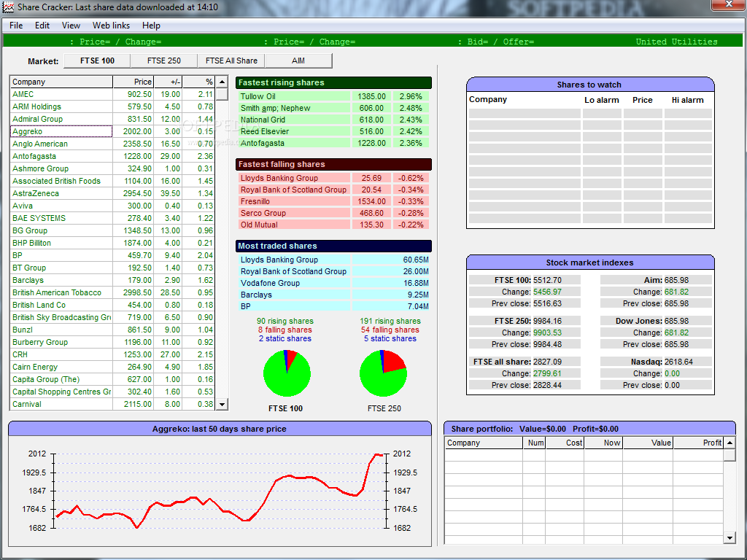The image size is (747, 560).
Task: Select Cairn Energy row
Action: (x=113, y=367)
